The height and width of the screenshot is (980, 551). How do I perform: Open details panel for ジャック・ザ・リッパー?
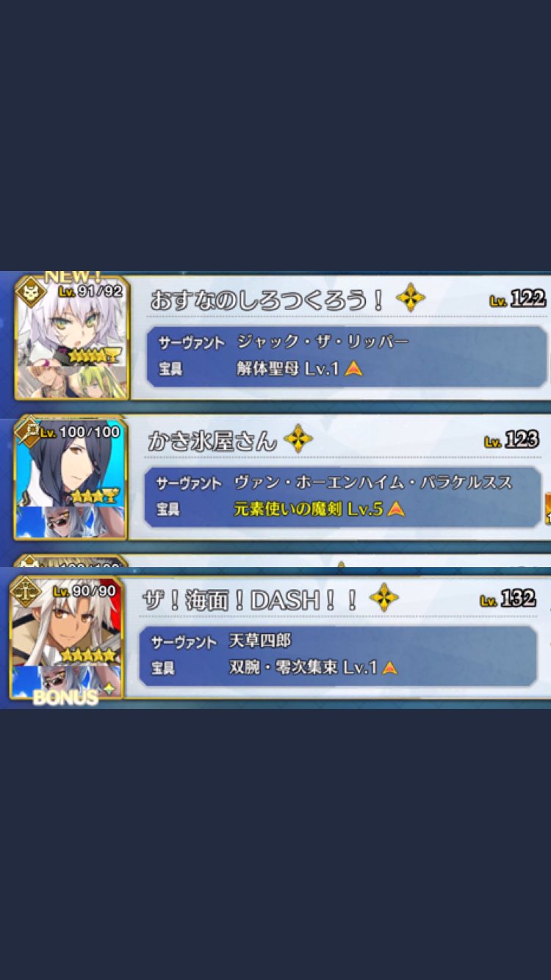[x=347, y=356]
